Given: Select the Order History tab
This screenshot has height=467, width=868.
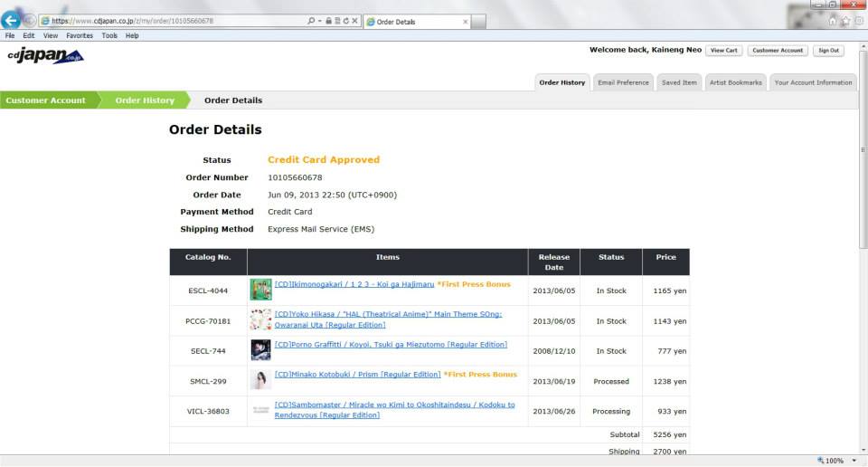Looking at the screenshot, I should (x=561, y=82).
